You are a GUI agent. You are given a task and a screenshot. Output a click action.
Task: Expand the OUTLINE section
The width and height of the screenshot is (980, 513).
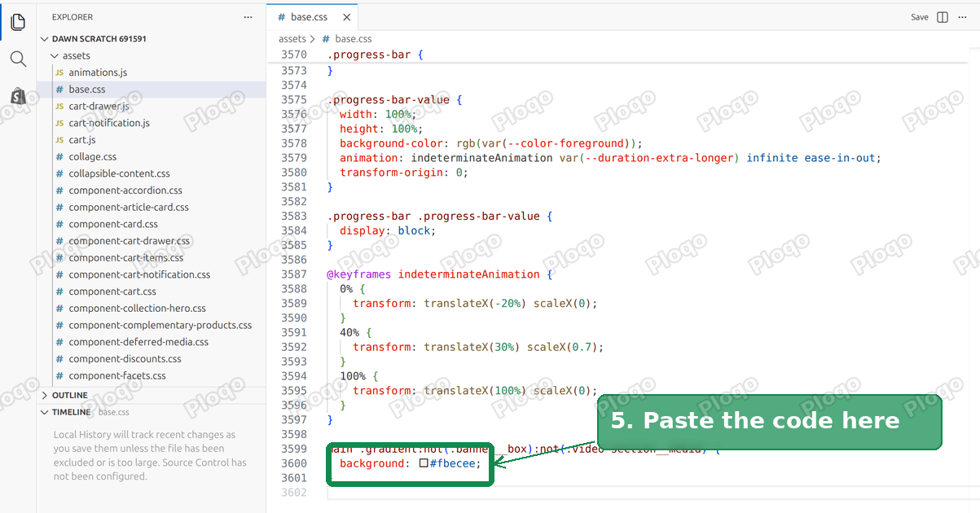pyautogui.click(x=152, y=395)
